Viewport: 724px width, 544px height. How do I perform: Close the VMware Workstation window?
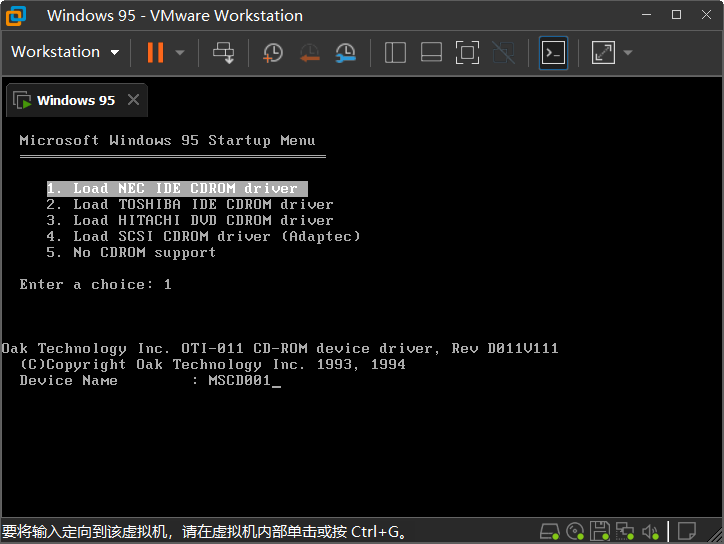click(x=706, y=15)
